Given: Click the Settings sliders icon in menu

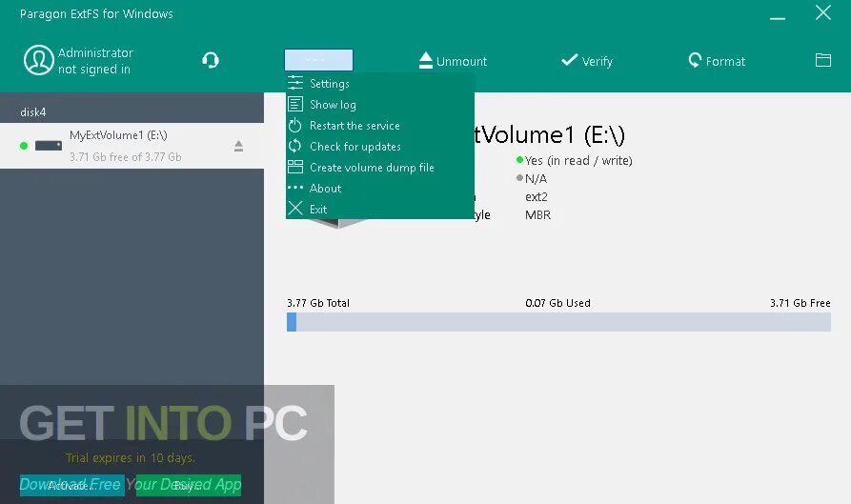Looking at the screenshot, I should pos(295,83).
